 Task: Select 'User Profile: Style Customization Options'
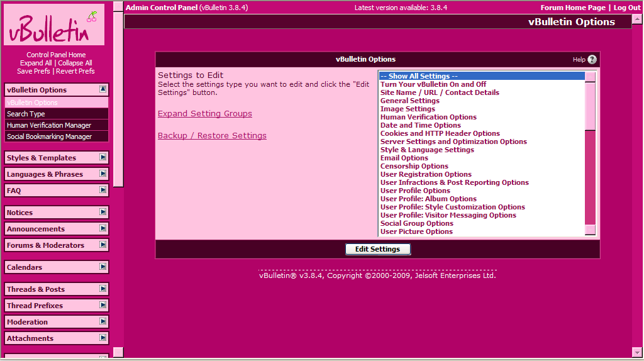[482, 207]
